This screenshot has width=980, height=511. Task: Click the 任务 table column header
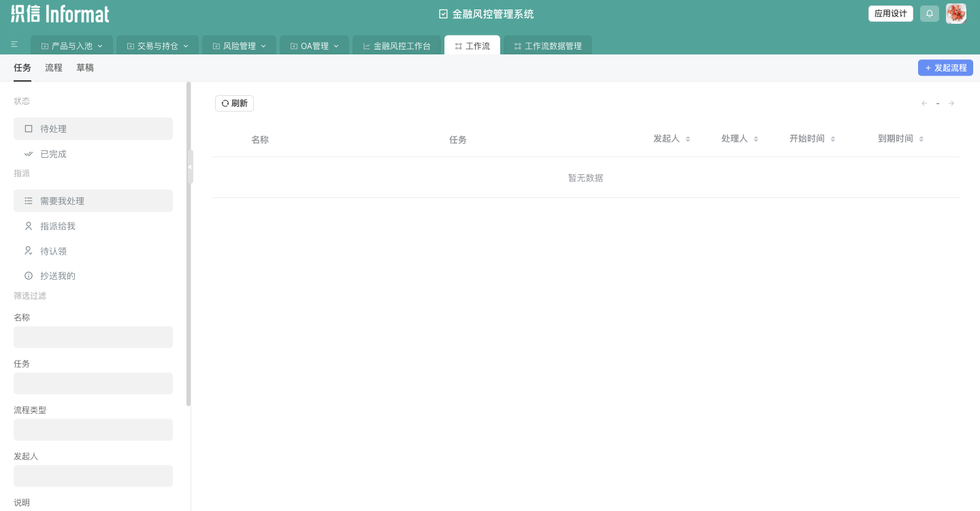pos(458,139)
